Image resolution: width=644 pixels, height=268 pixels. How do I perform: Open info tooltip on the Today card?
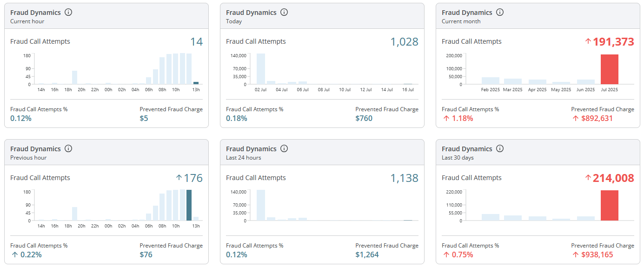(x=284, y=13)
